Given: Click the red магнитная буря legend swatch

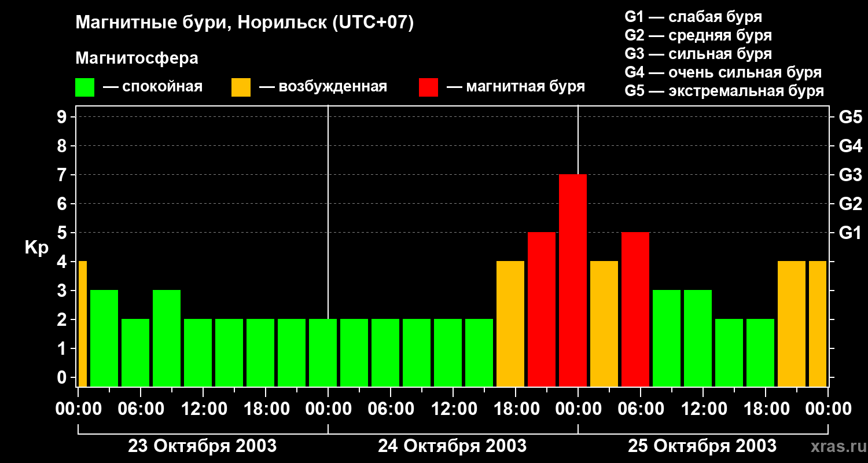Looking at the screenshot, I should pyautogui.click(x=428, y=87).
